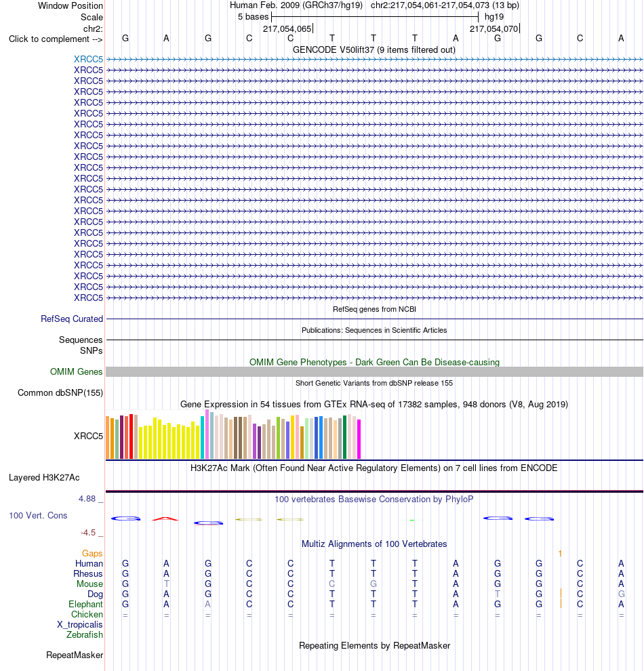Click the Human species row label
The width and height of the screenshot is (644, 671).
89,564
